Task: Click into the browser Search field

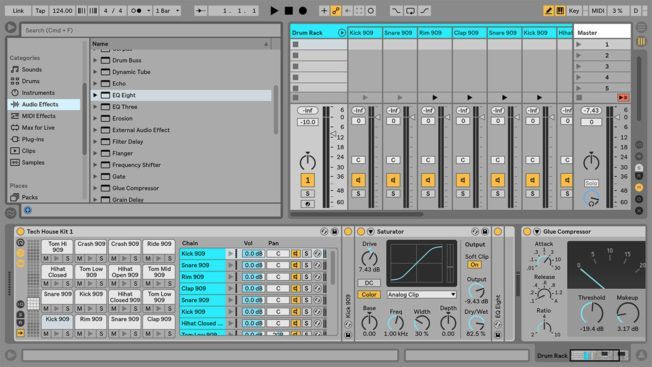Action: point(151,30)
